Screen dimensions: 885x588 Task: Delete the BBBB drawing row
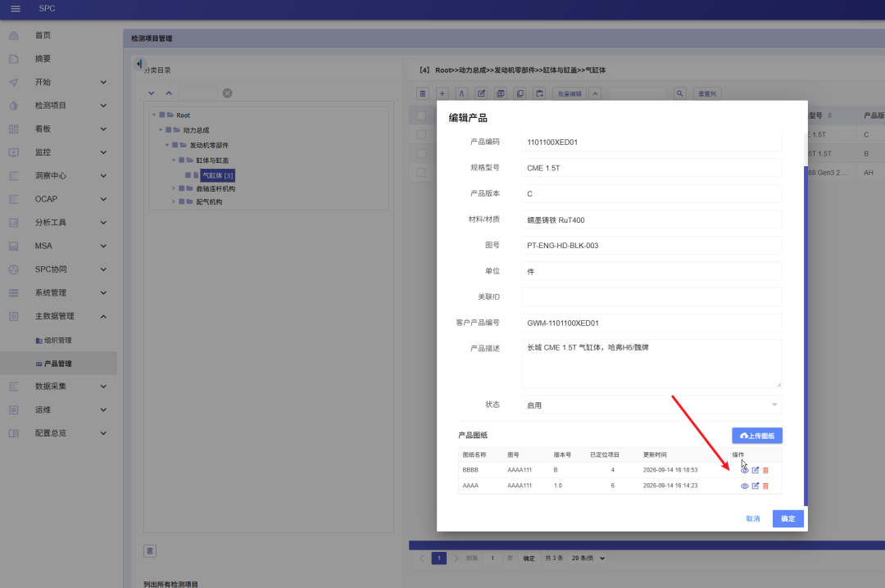tap(765, 470)
